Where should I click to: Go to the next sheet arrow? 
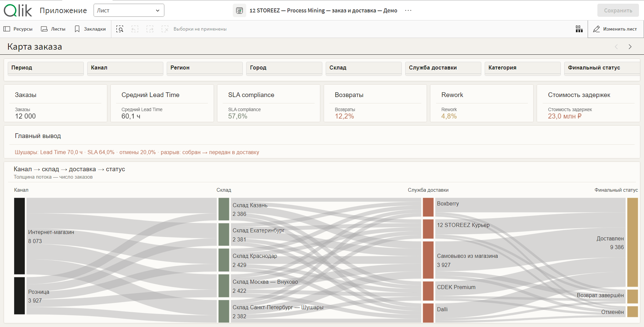click(x=630, y=47)
